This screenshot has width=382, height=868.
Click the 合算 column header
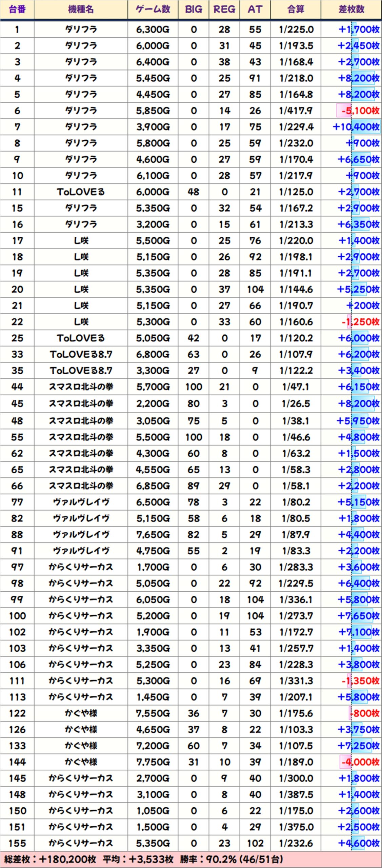[x=296, y=9]
